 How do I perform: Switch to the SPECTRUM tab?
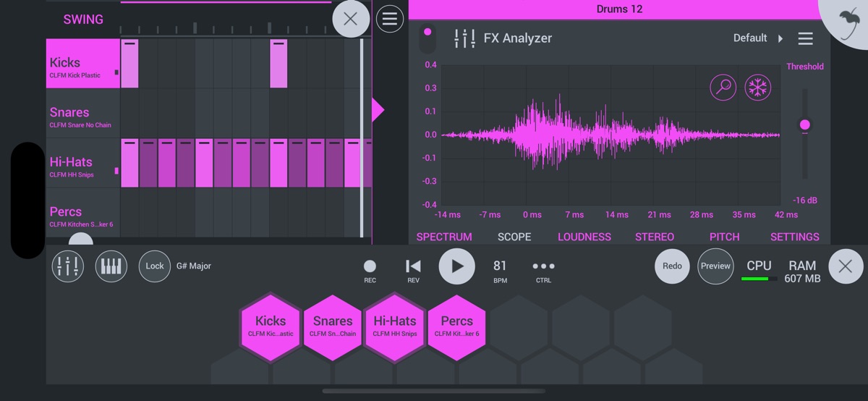(444, 237)
